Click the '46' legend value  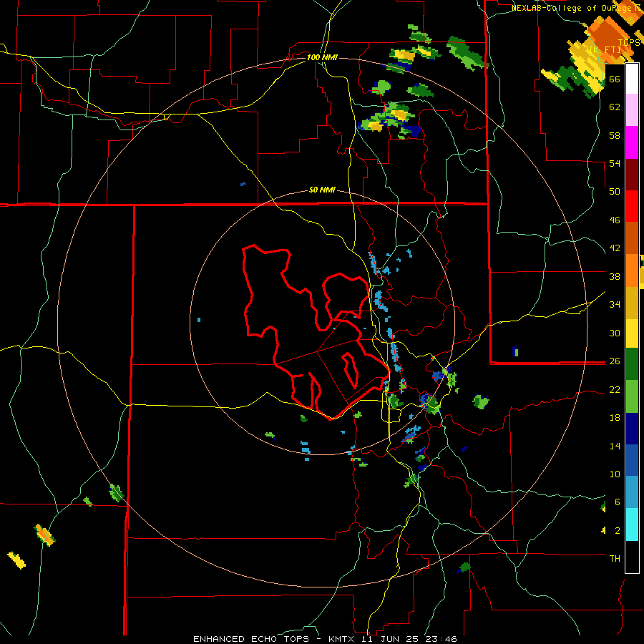click(615, 220)
